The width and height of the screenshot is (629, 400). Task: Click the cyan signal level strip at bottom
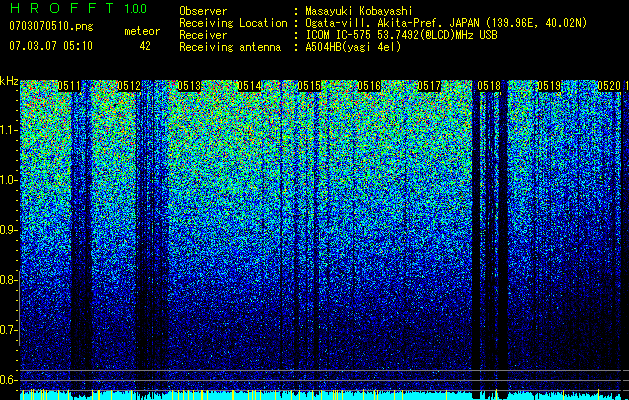(x=324, y=396)
